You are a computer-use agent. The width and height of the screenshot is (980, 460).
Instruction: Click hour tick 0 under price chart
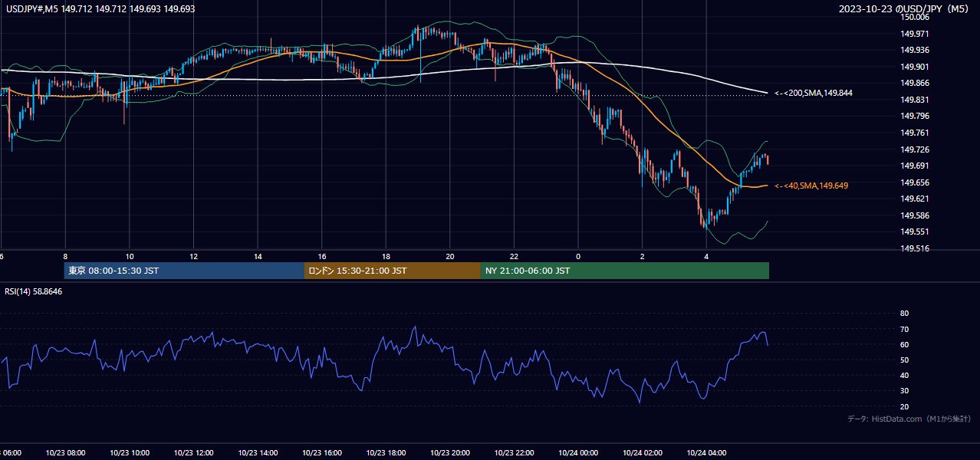click(578, 257)
